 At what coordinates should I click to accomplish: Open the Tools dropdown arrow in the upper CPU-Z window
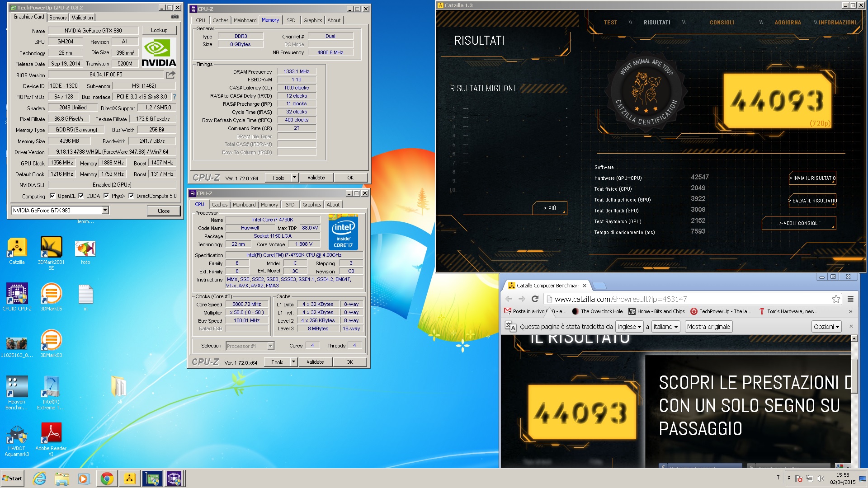[294, 178]
